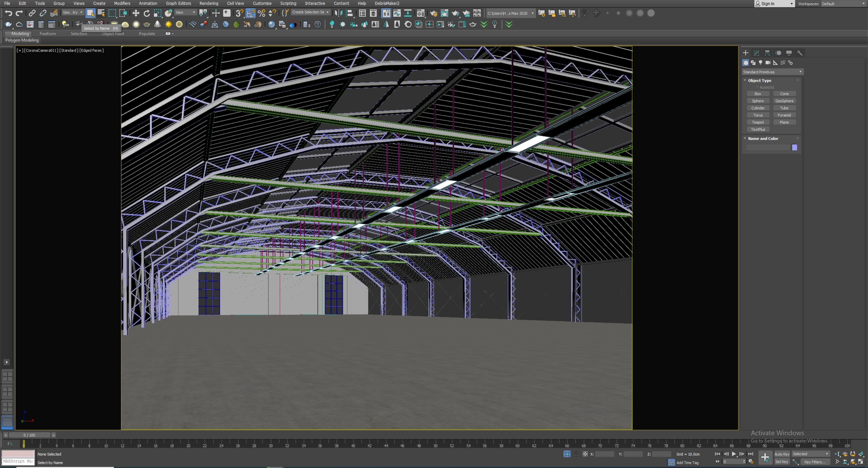Image resolution: width=868 pixels, height=468 pixels.
Task: Open the Graph Editors menu
Action: coord(178,3)
